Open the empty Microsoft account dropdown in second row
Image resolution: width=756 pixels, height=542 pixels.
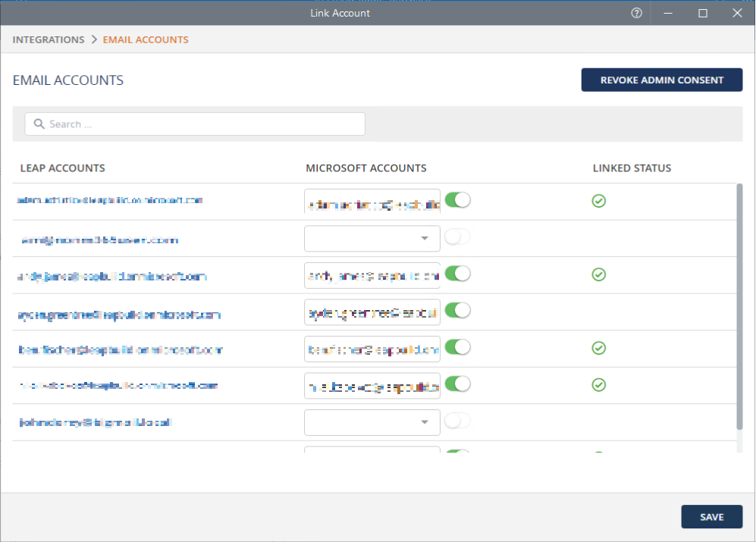(372, 238)
